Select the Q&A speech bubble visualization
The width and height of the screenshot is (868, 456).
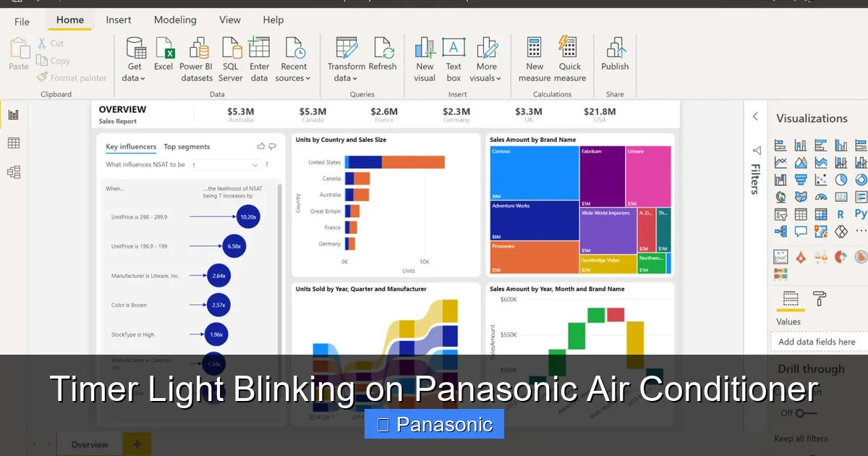point(801,232)
